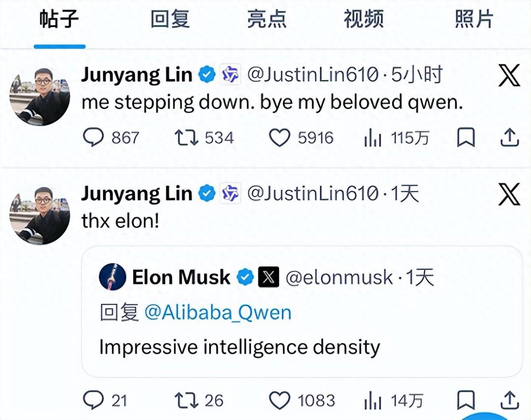View analytics for the 115万 views post

pyautogui.click(x=373, y=138)
